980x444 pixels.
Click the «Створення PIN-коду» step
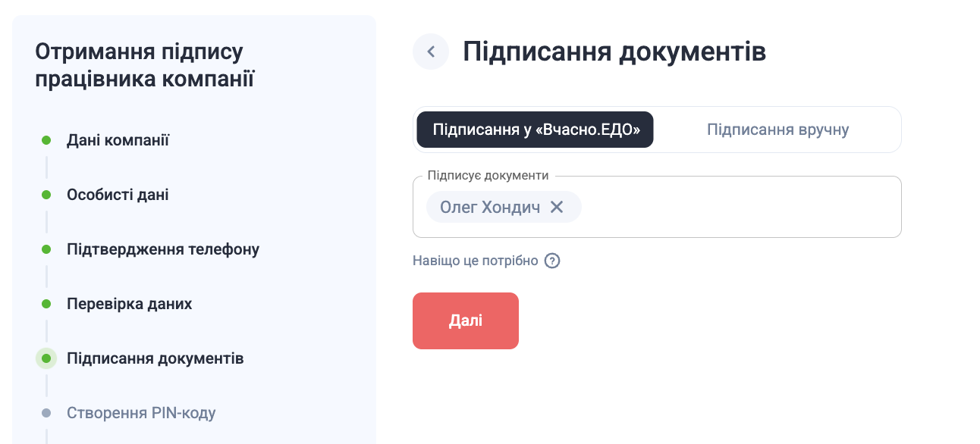141,413
